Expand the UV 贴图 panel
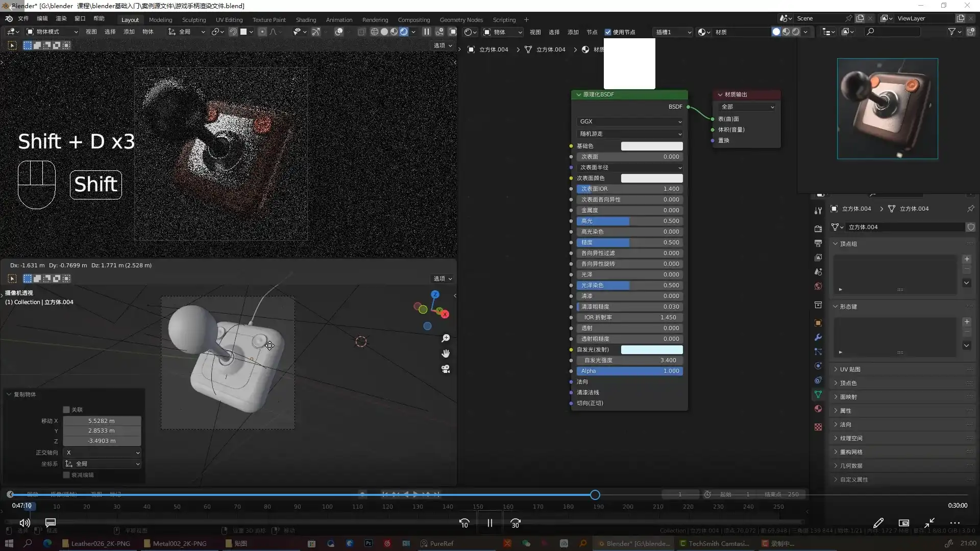980x551 pixels. (850, 369)
